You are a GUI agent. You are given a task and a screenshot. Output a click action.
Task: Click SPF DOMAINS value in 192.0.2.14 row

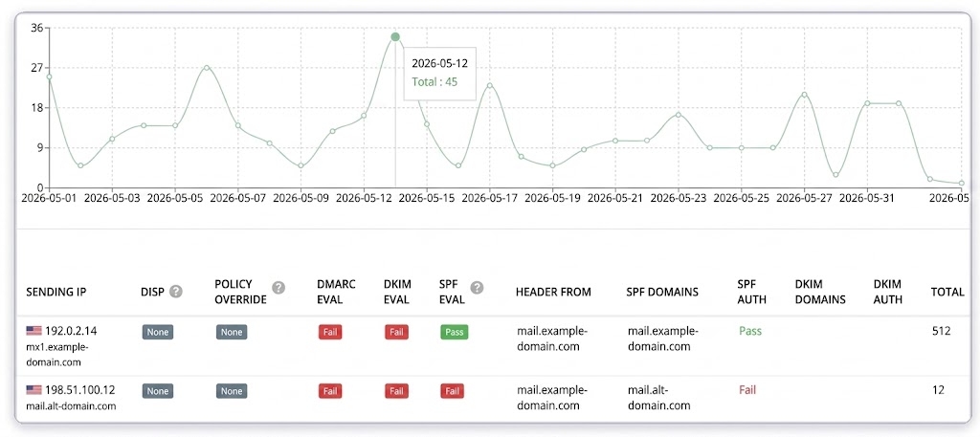tap(663, 339)
